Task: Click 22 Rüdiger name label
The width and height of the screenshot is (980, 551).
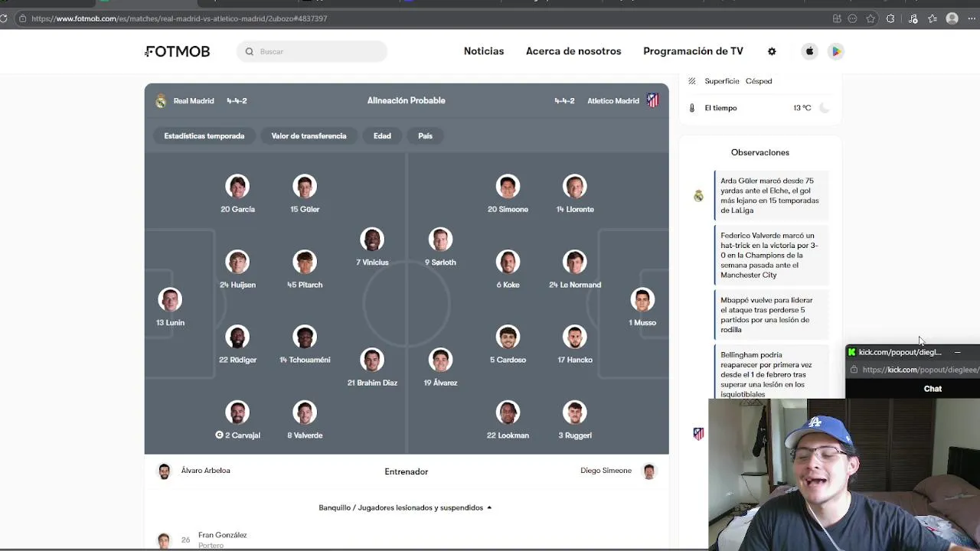Action: pos(237,360)
